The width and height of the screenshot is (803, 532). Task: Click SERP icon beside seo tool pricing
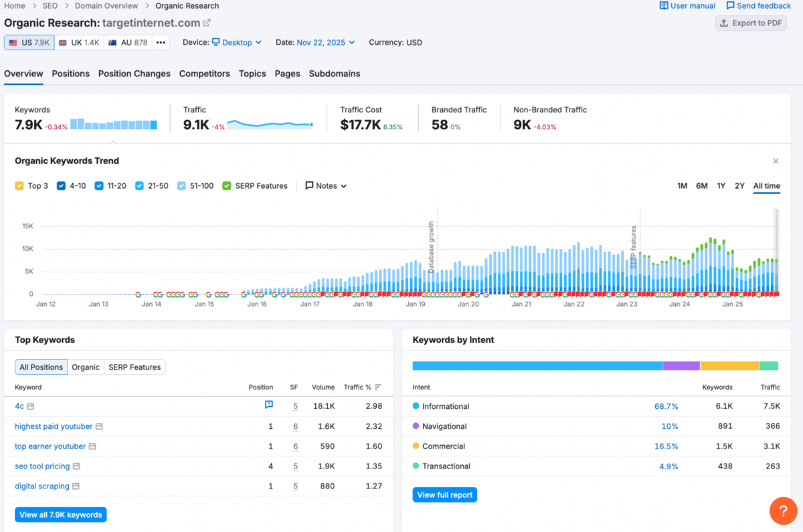(76, 466)
